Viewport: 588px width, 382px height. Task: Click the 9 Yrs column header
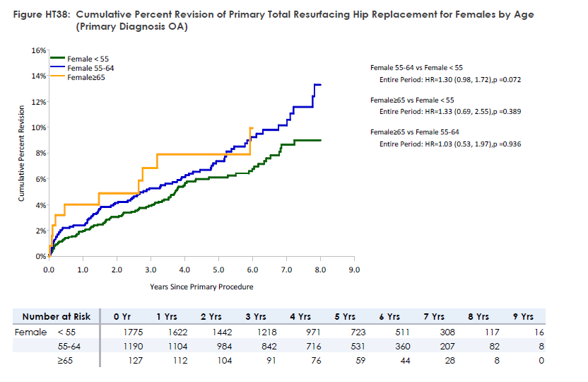point(522,317)
